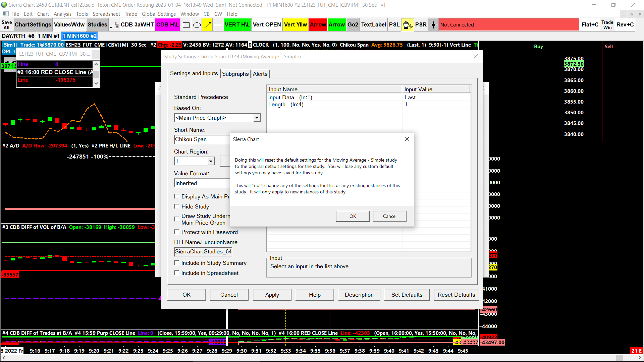Screen dimensions: 644x362
Task: Enable the Hide Study checkbox
Action: point(177,206)
